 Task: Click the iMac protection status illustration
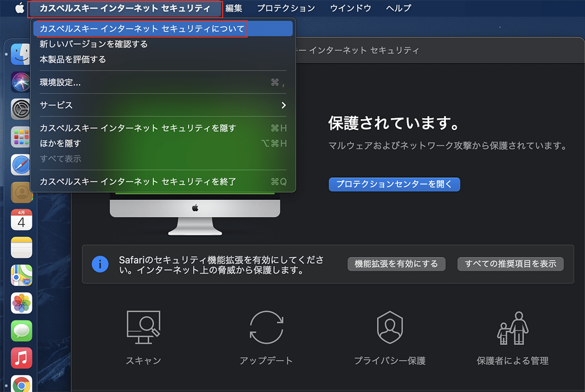point(195,213)
